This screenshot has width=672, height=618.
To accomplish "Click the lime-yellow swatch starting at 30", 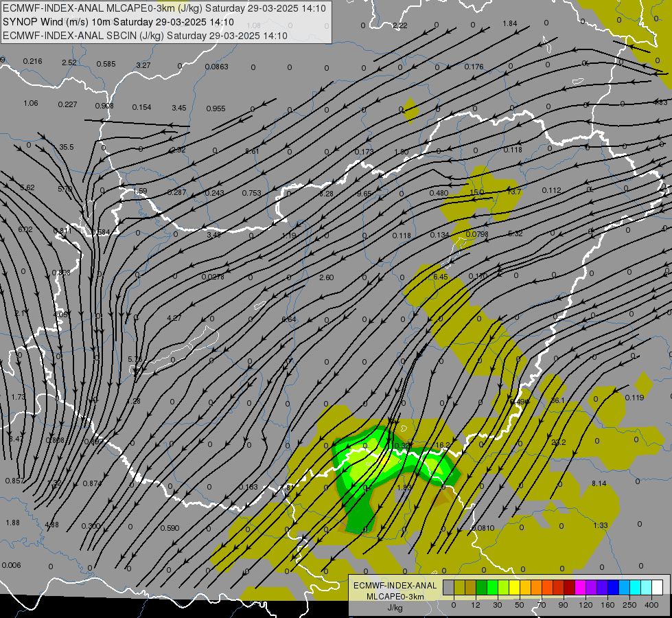I will tap(503, 588).
